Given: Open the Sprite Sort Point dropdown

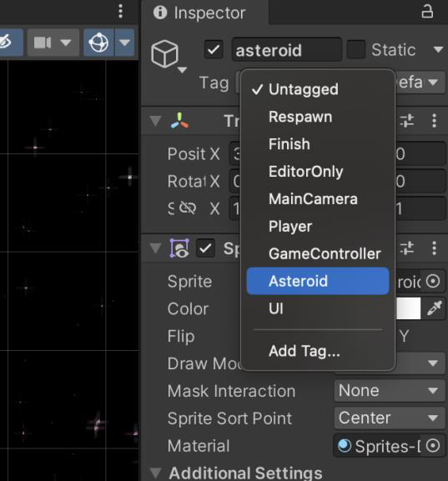Looking at the screenshot, I should [x=389, y=418].
